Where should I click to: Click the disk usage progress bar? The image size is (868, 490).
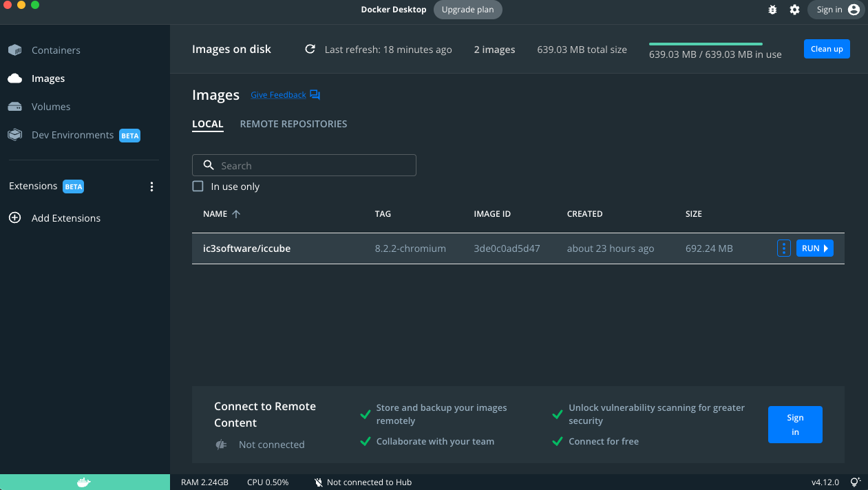pos(706,44)
